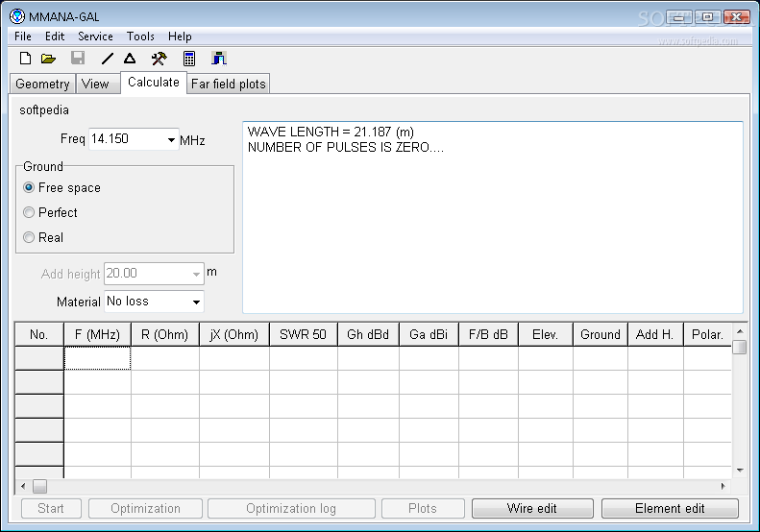
Task: Expand the Add height dropdown arrow
Action: [196, 275]
